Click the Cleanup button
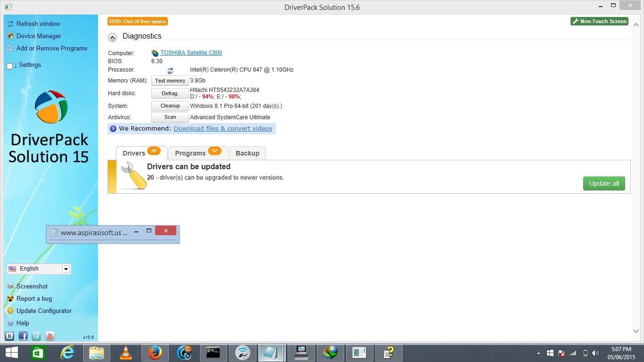 170,106
